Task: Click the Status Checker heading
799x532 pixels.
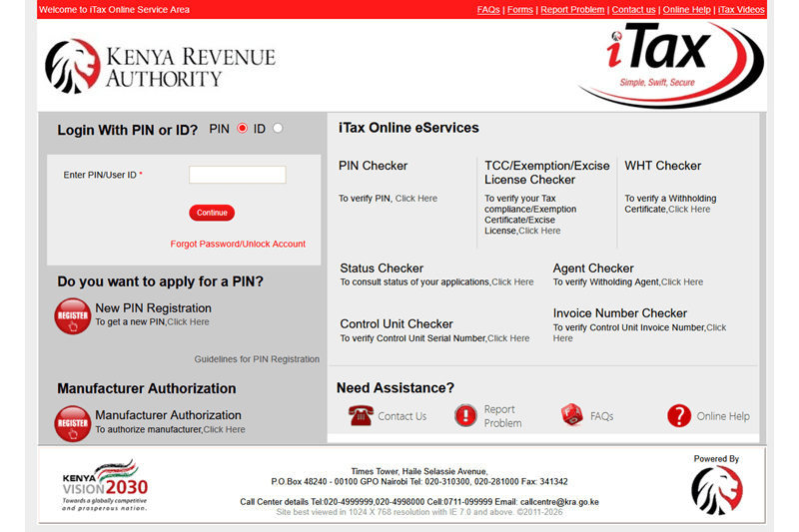Action: (382, 268)
